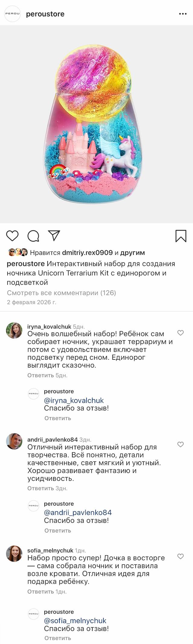This screenshot has height=644, width=193.
Task: Open the comment bubble icon
Action: [x=33, y=236]
